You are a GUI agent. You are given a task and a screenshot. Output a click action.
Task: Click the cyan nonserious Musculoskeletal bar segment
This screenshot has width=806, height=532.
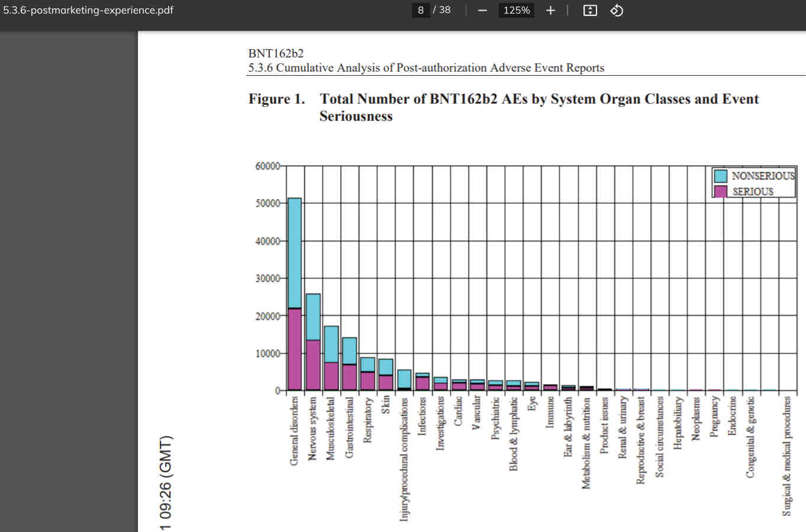(331, 344)
